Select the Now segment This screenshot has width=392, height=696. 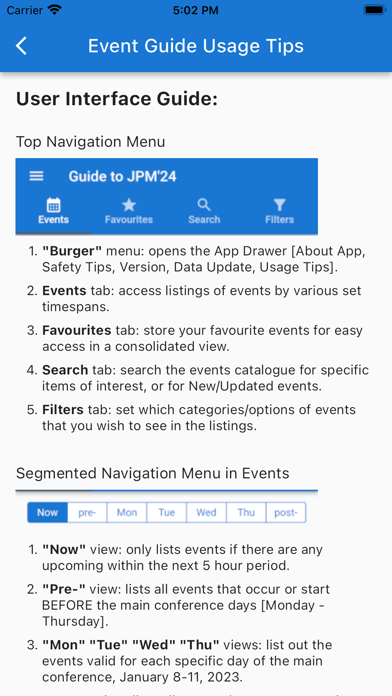point(48,513)
